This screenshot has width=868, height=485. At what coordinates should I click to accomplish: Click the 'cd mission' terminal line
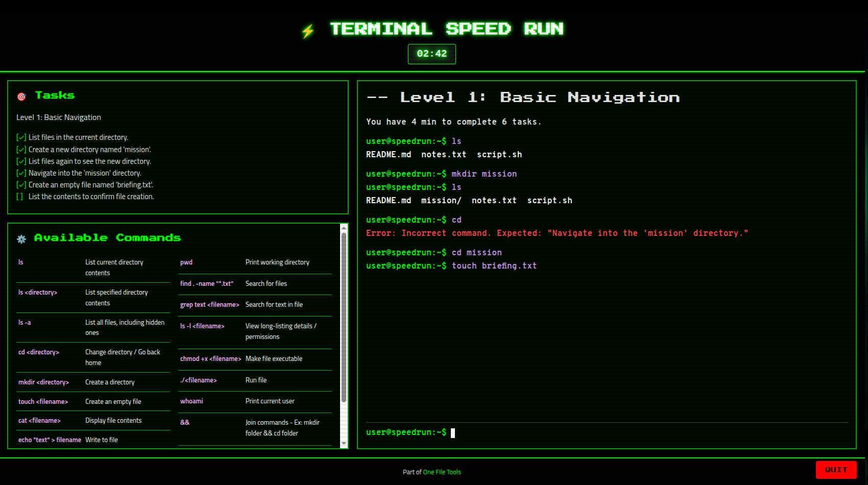pyautogui.click(x=434, y=253)
